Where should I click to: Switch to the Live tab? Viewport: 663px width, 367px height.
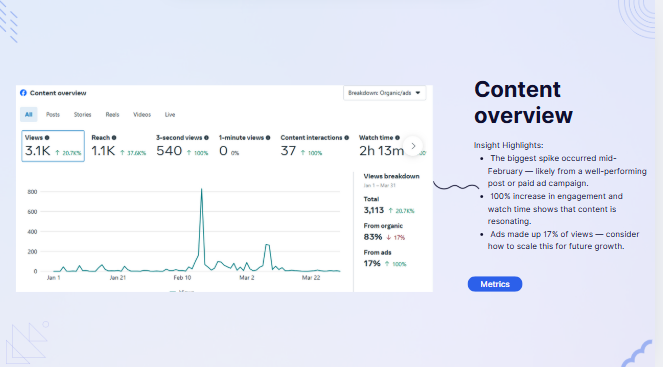(x=170, y=115)
